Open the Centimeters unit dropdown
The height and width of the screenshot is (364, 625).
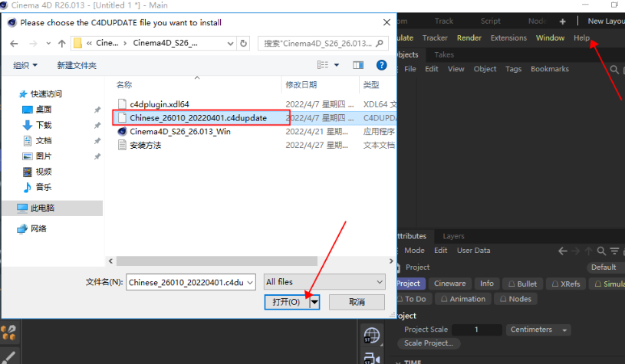(538, 330)
